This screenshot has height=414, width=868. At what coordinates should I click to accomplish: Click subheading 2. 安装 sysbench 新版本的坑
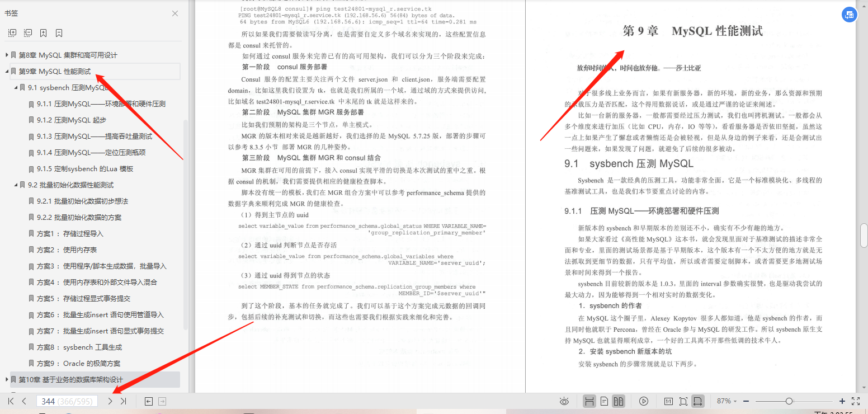click(x=625, y=351)
